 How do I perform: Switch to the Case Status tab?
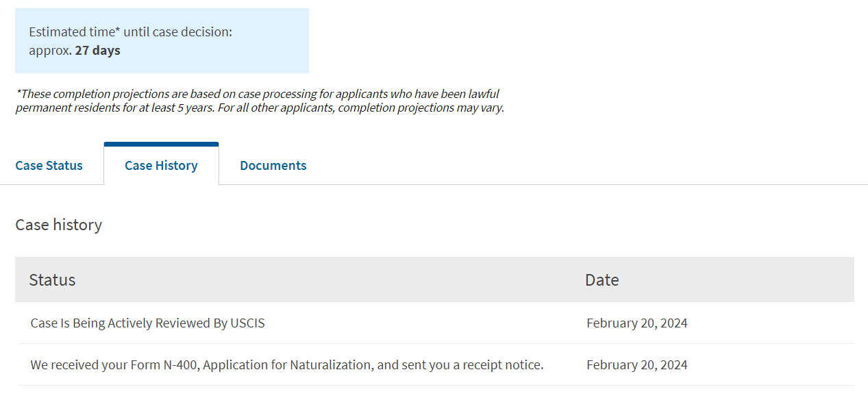pyautogui.click(x=49, y=166)
